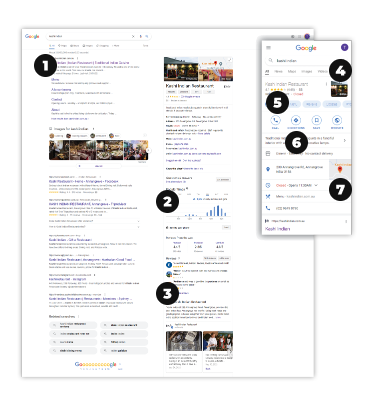Open the mobile hamburger menu
Viewport: 375px width, 402px height.
pos(268,48)
